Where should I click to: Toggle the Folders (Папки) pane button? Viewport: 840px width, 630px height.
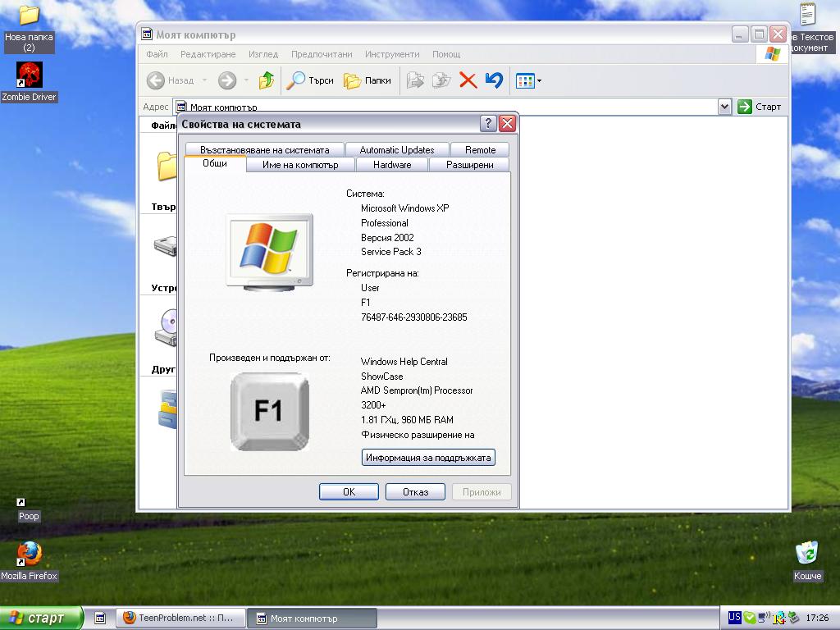[367, 81]
